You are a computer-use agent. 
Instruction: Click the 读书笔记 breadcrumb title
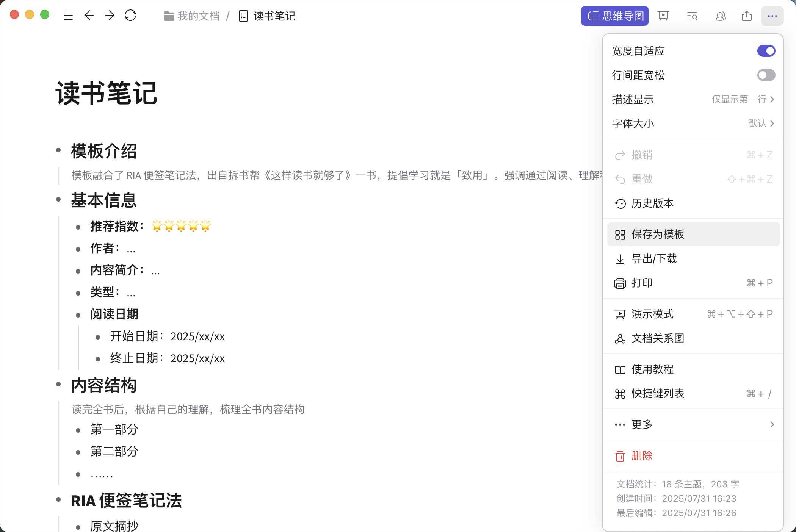pos(274,16)
